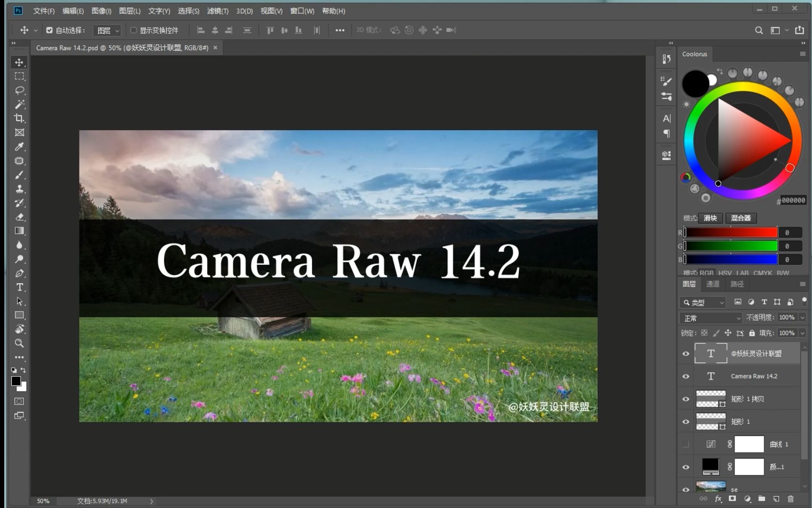The image size is (812, 508).
Task: Click the fx layer style icon
Action: (718, 499)
